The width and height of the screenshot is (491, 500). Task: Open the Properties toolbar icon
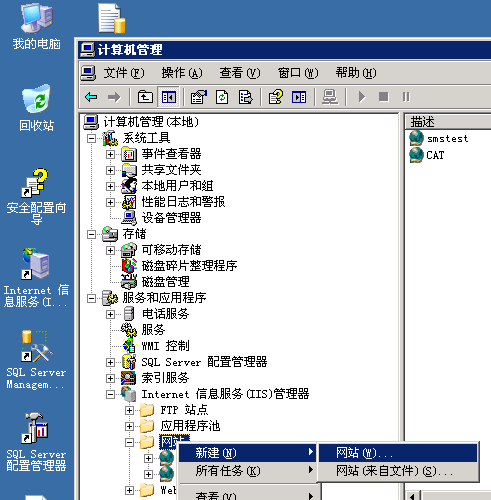point(199,97)
